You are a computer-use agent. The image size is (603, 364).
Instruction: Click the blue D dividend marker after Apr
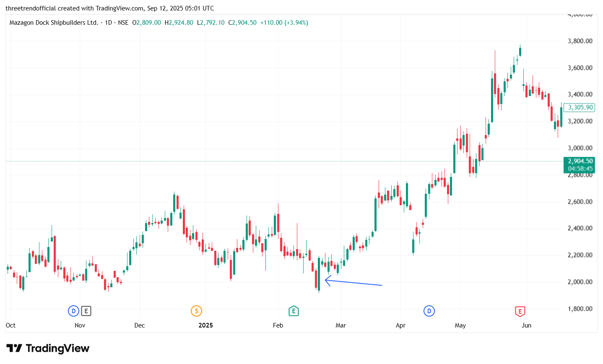pyautogui.click(x=429, y=311)
